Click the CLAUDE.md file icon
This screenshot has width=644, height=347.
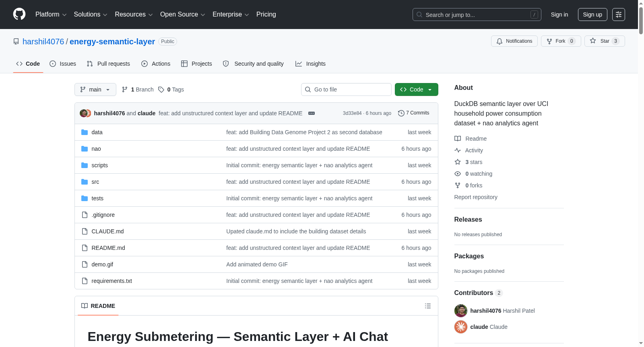coord(85,231)
